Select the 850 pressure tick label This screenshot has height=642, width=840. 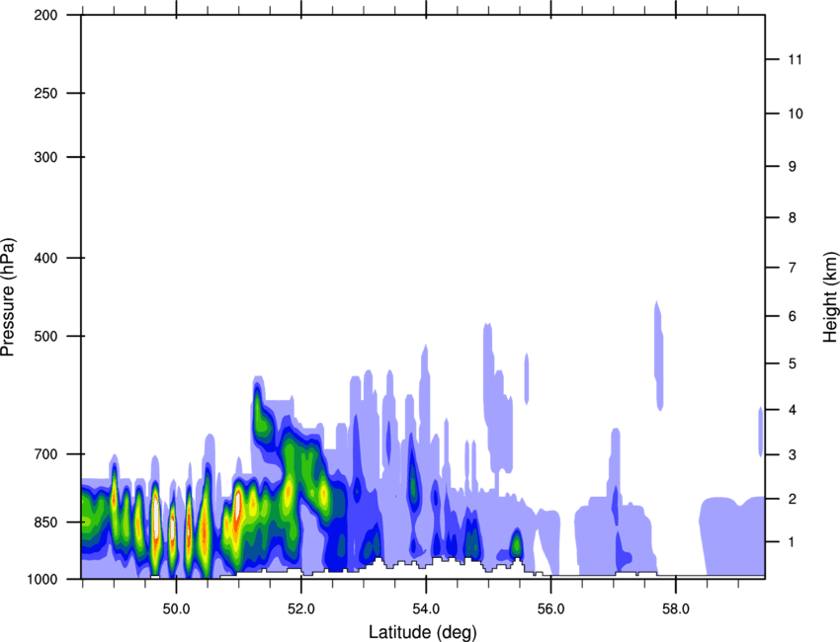pos(45,522)
